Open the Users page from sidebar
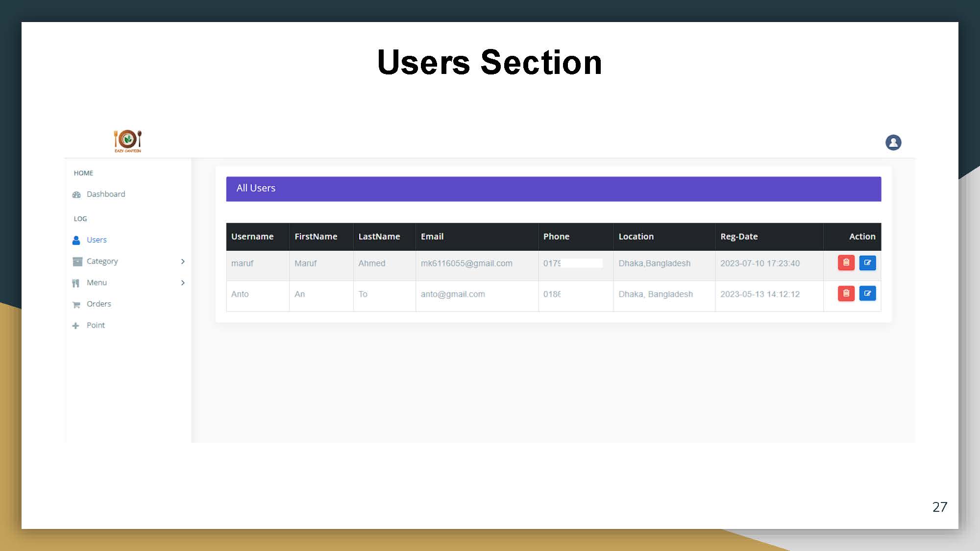 coord(96,240)
